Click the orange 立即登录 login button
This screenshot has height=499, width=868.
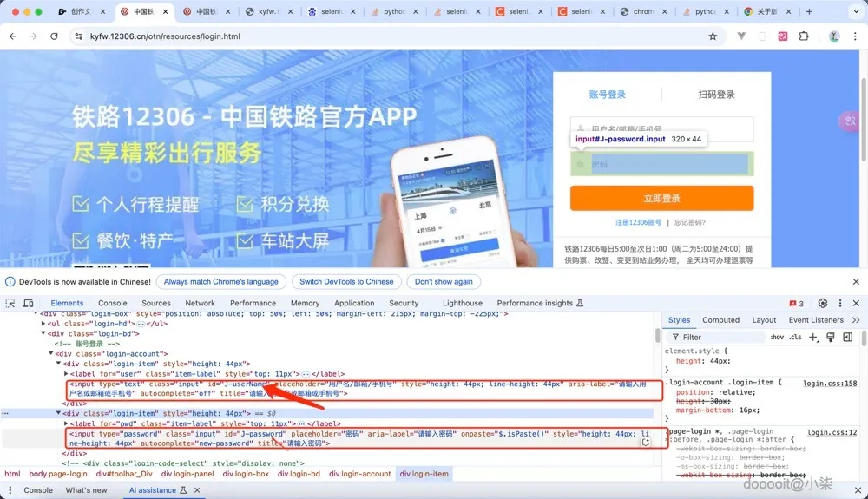tap(661, 198)
